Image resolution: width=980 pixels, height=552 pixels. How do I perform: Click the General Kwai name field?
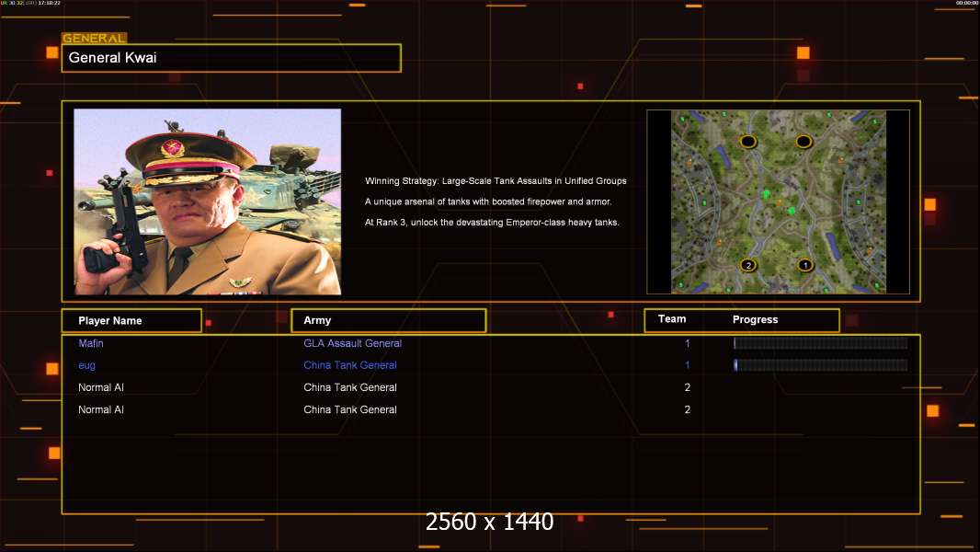pos(231,58)
